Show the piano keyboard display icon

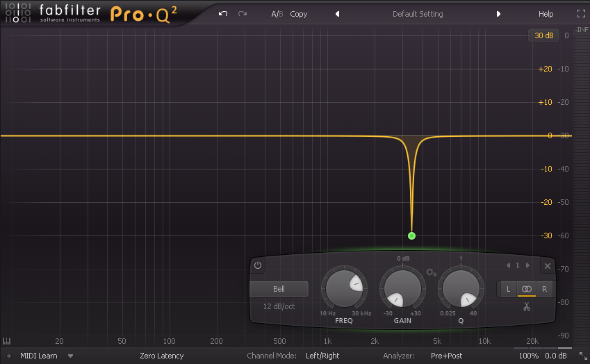click(7, 341)
